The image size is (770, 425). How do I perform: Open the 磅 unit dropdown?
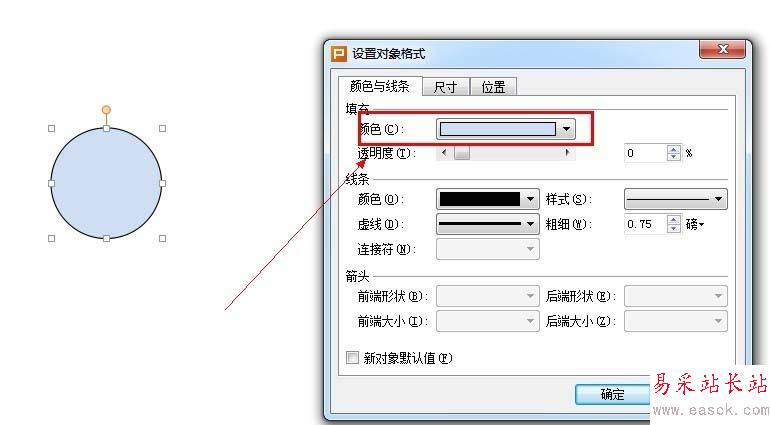[695, 225]
